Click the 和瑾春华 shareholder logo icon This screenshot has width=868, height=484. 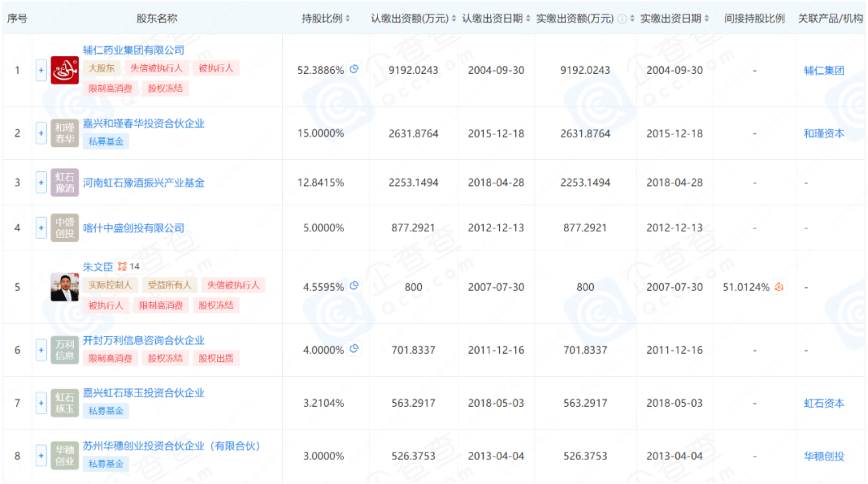point(64,133)
